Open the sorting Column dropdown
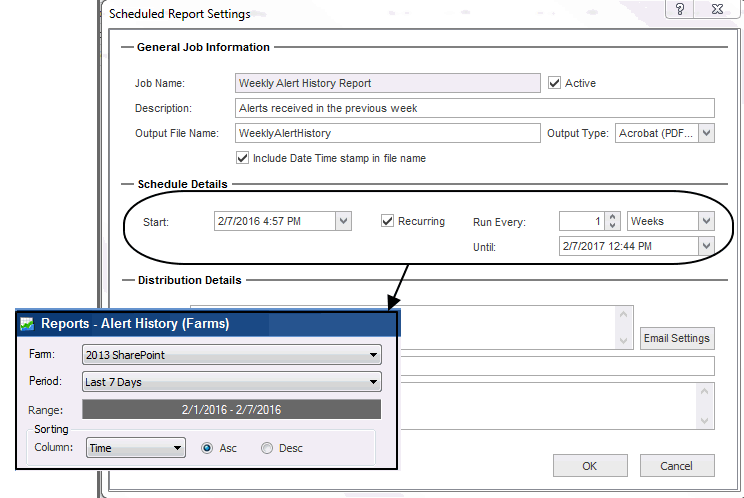 (177, 448)
